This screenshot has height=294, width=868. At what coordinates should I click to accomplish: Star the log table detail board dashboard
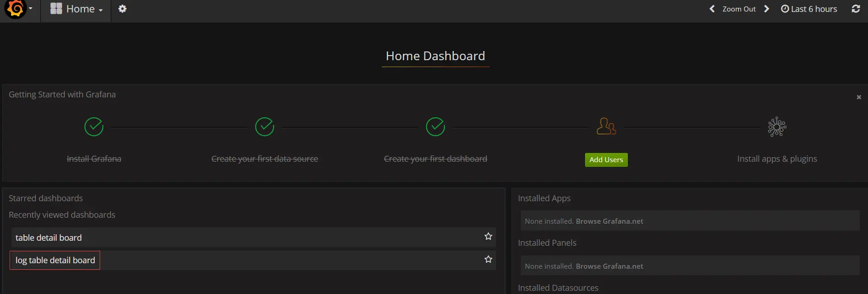488,259
